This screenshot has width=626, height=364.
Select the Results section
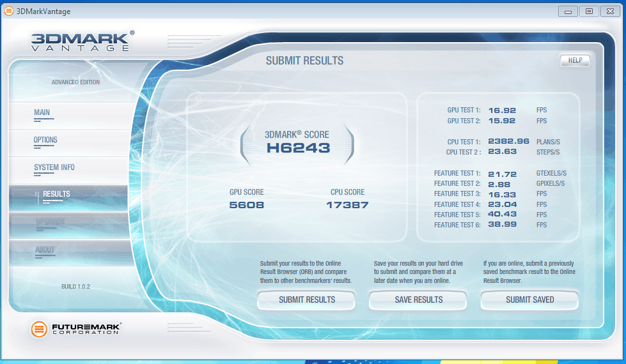pos(68,197)
